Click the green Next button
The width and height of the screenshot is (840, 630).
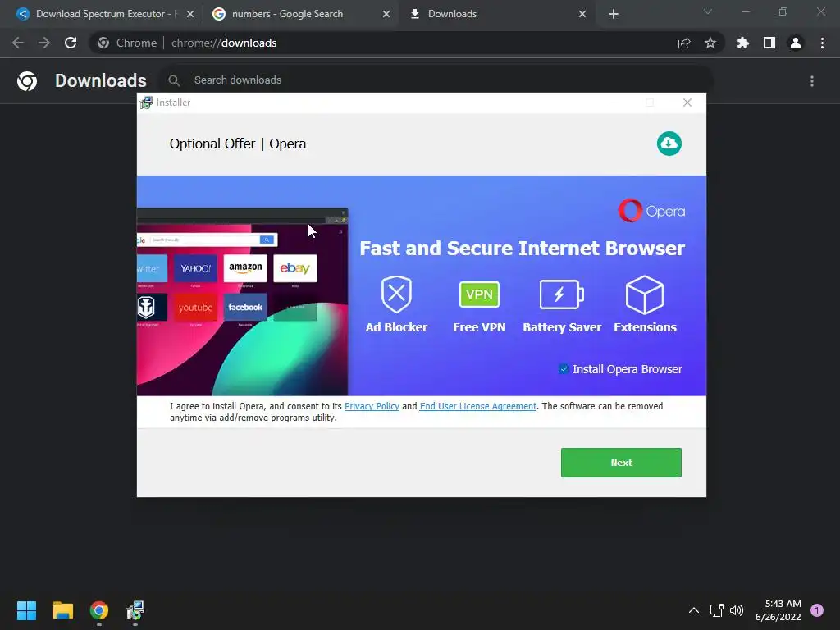(621, 463)
